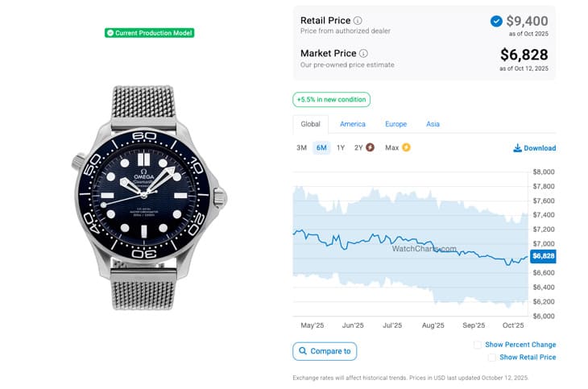Click the Retail Price info icon

click(358, 20)
